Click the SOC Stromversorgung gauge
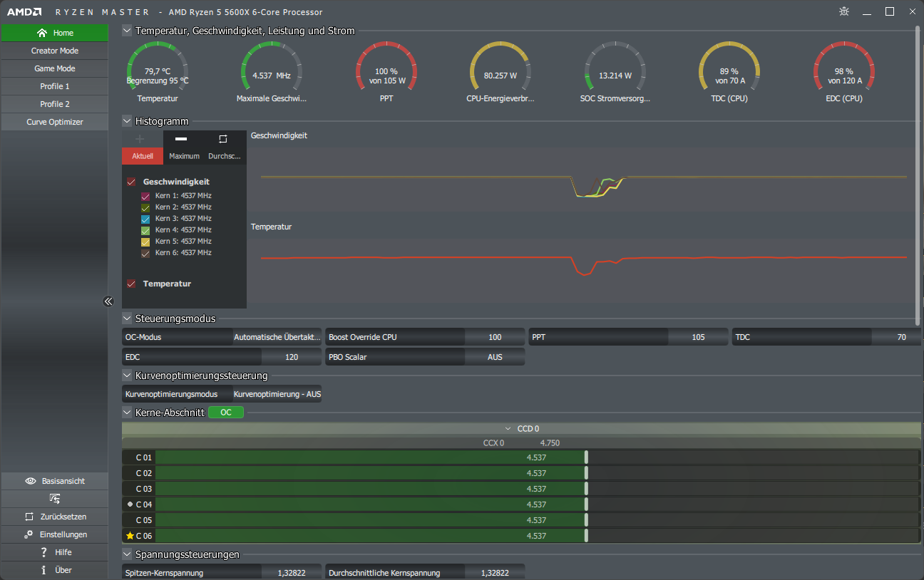Screen dimensions: 924x580 [615, 71]
